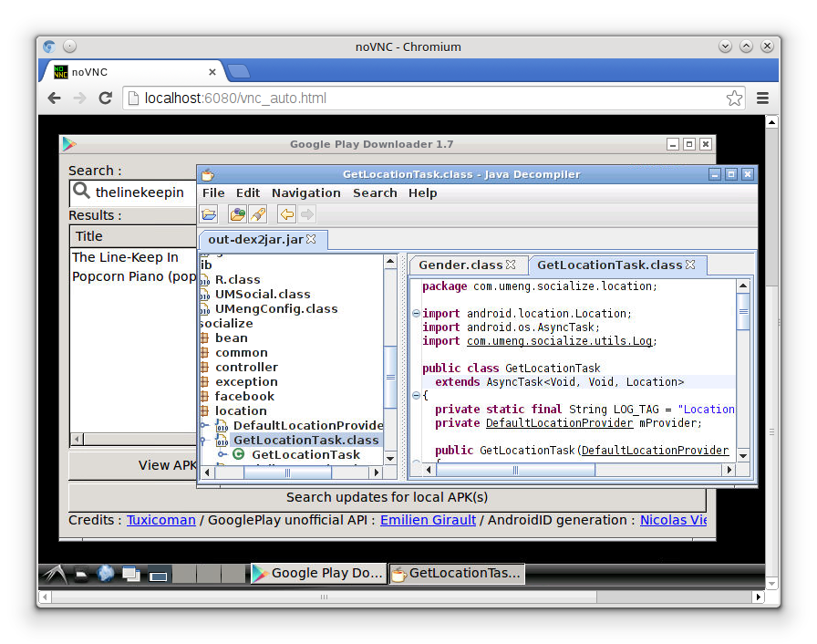817x644 pixels.
Task: Click the Java Decompiler cup title icon
Action: coord(208,174)
